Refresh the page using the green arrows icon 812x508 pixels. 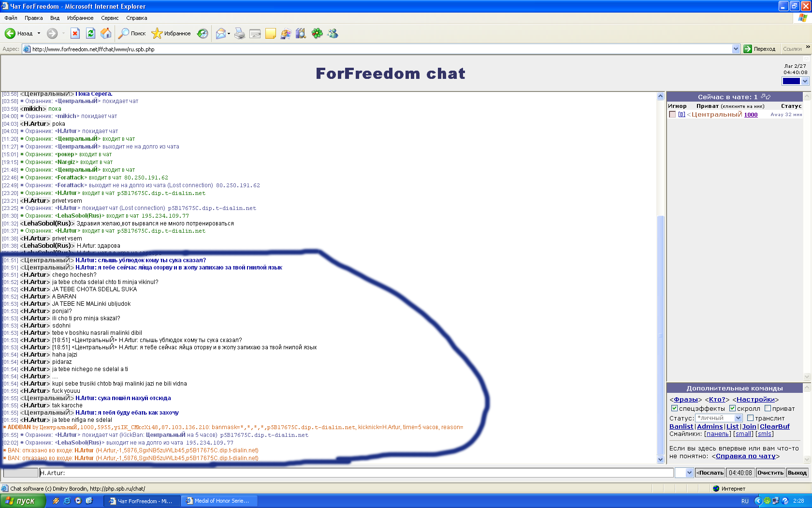(90, 33)
